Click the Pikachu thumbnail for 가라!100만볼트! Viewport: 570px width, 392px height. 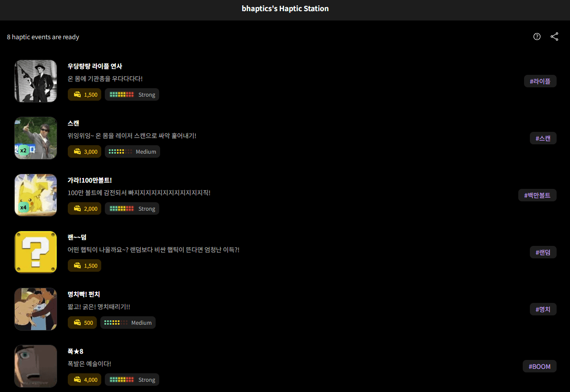[x=35, y=195]
